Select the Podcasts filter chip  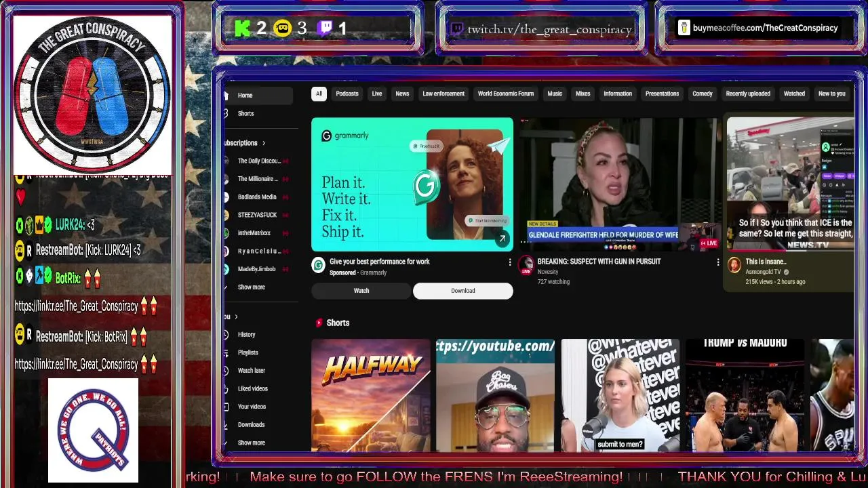tap(347, 94)
